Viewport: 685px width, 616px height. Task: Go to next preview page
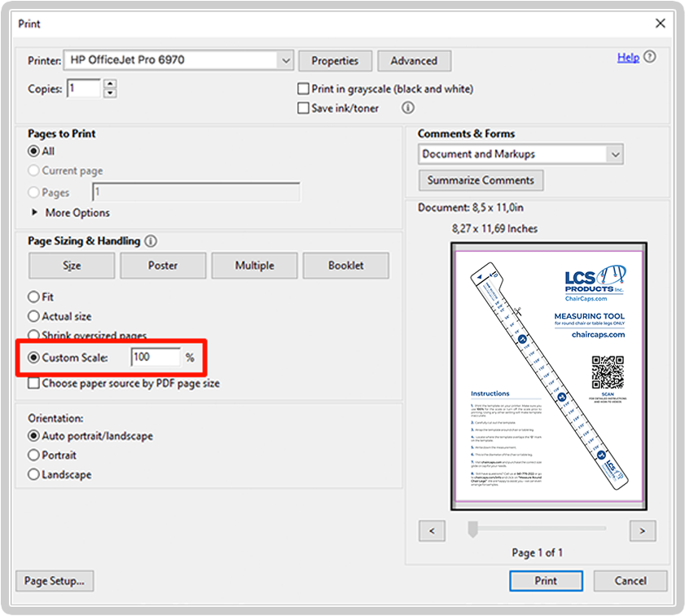(x=643, y=530)
